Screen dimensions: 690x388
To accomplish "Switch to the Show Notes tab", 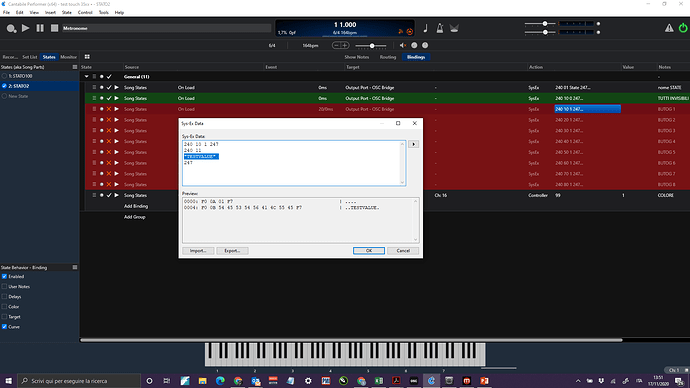I will tap(356, 57).
